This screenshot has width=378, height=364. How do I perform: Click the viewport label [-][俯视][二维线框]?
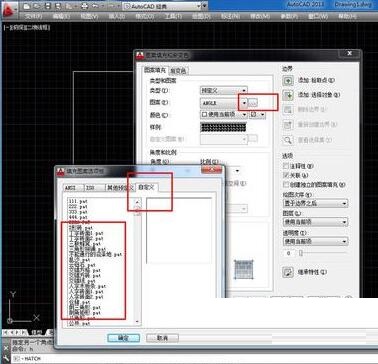click(27, 28)
